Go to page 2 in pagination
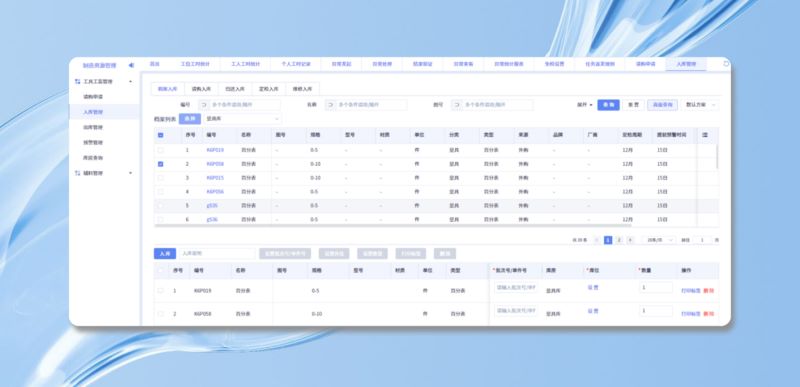Image resolution: width=800 pixels, height=387 pixels. tap(619, 240)
